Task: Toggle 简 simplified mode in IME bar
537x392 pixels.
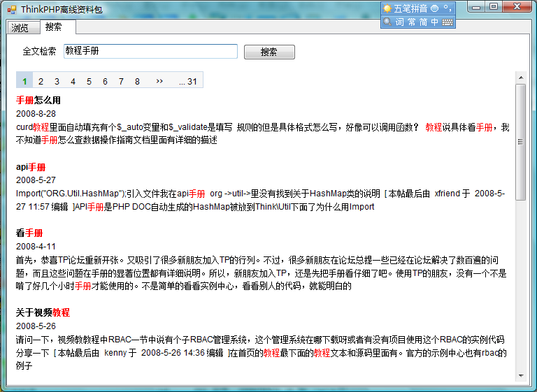Action: 423,22
